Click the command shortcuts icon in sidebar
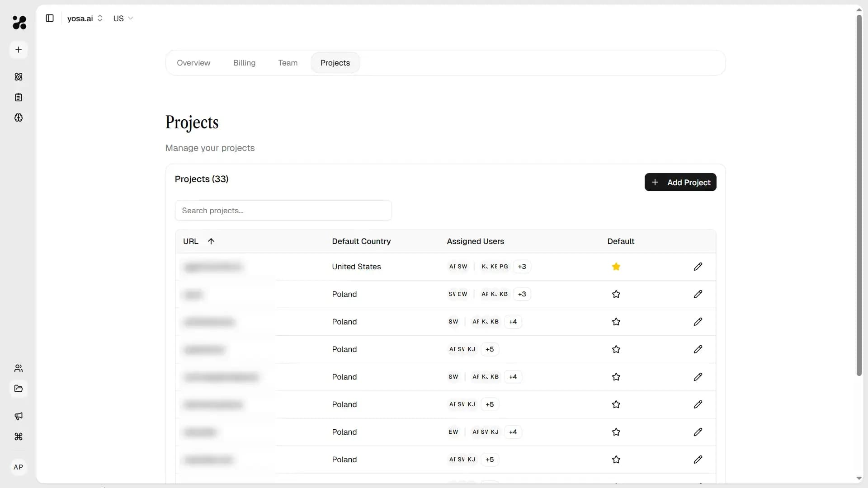The width and height of the screenshot is (868, 488). (19, 437)
